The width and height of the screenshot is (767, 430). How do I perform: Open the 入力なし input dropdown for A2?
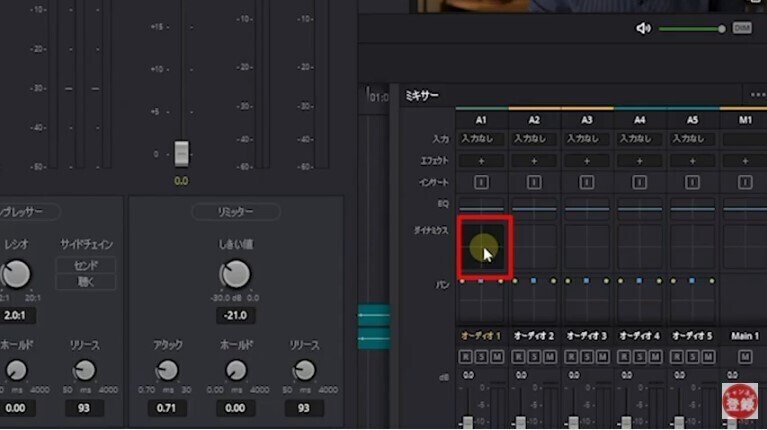tap(534, 139)
